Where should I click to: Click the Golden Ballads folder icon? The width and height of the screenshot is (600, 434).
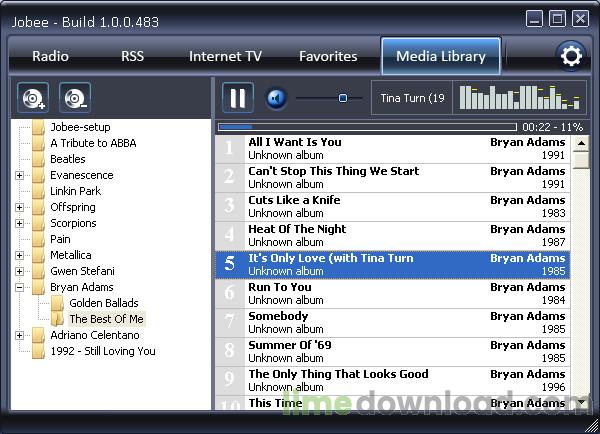click(x=58, y=303)
